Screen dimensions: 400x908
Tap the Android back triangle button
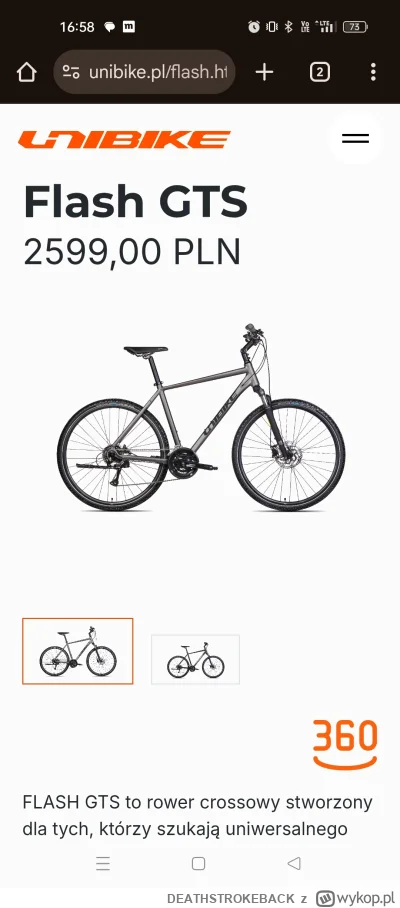pos(294,863)
